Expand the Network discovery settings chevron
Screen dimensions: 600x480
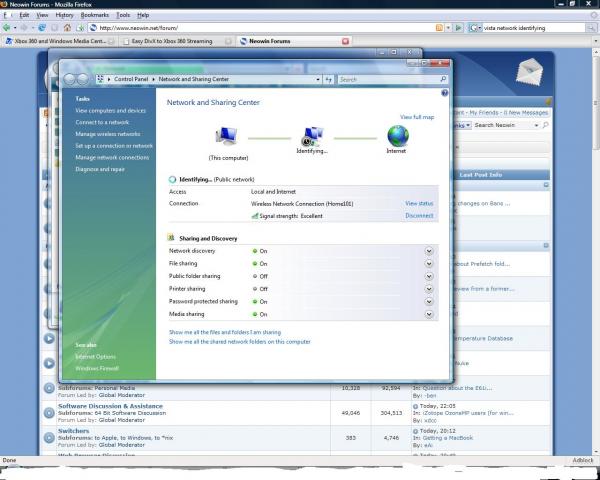pos(429,251)
